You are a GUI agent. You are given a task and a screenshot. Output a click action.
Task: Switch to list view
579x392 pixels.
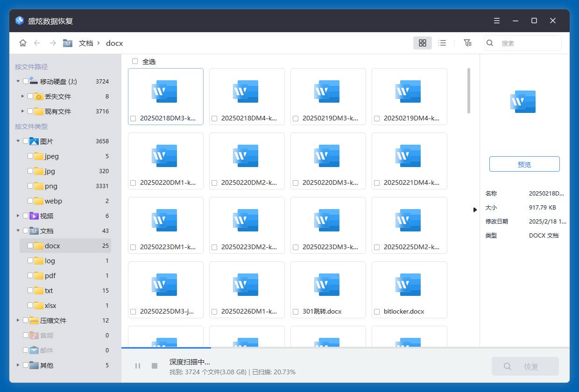click(x=442, y=42)
